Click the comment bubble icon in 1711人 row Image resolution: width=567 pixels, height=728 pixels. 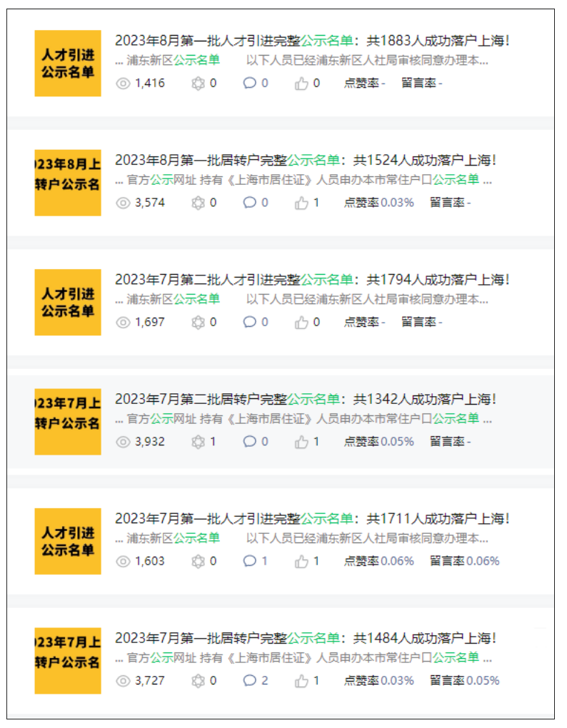[250, 561]
